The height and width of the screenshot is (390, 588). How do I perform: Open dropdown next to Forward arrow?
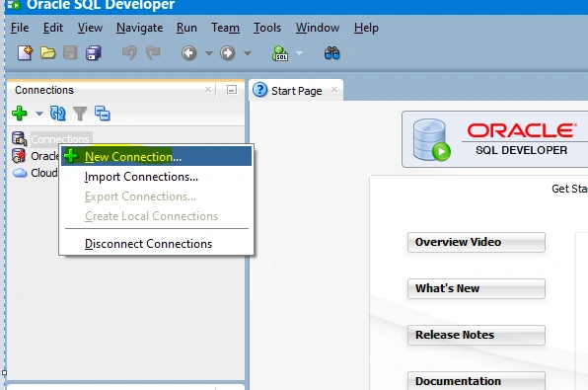pos(247,53)
